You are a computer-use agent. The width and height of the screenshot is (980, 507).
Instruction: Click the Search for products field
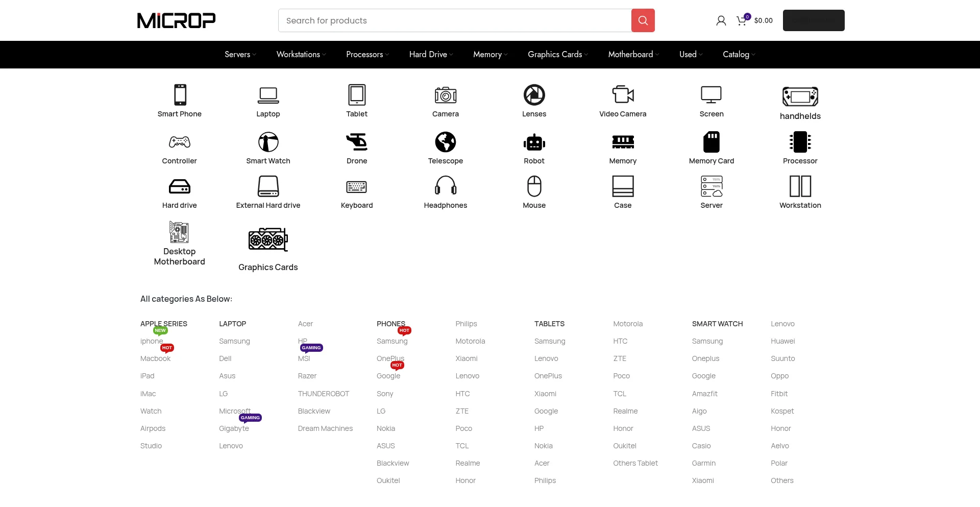tap(455, 20)
